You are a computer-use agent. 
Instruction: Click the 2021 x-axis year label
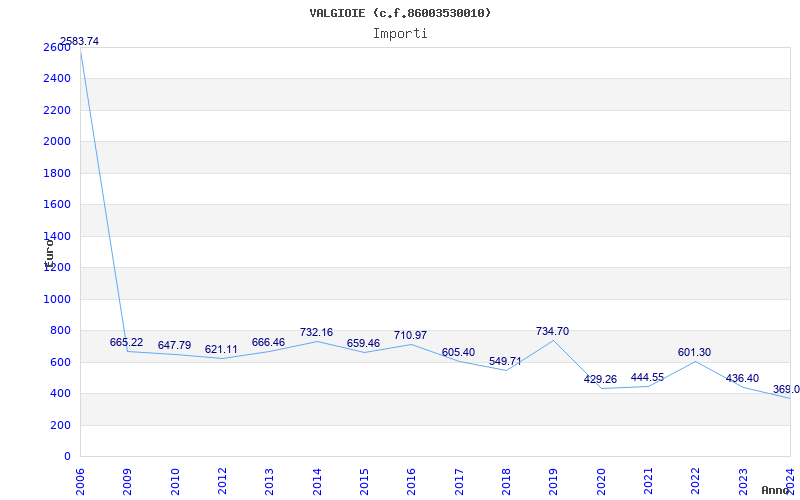(648, 481)
